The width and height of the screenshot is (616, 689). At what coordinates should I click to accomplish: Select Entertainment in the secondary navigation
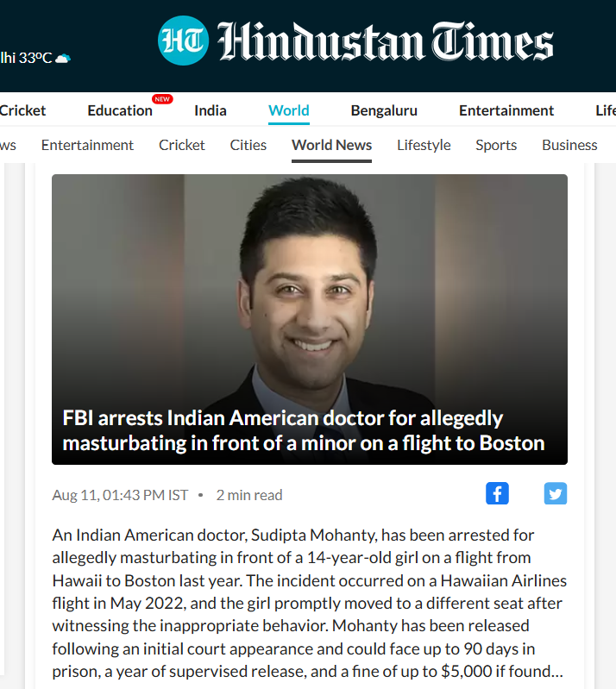87,145
